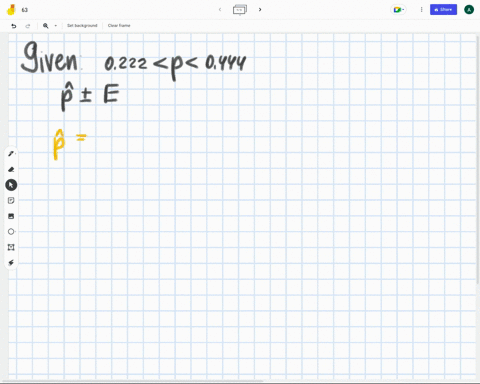The height and width of the screenshot is (384, 480).
Task: Open the zoom level dropdown arrow
Action: (56, 26)
